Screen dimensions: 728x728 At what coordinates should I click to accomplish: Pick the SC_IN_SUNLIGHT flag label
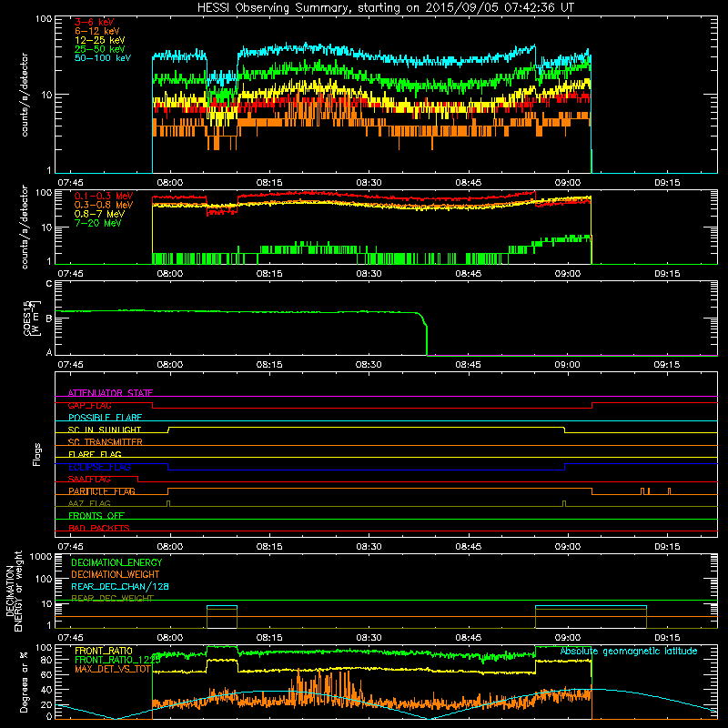pyautogui.click(x=105, y=430)
